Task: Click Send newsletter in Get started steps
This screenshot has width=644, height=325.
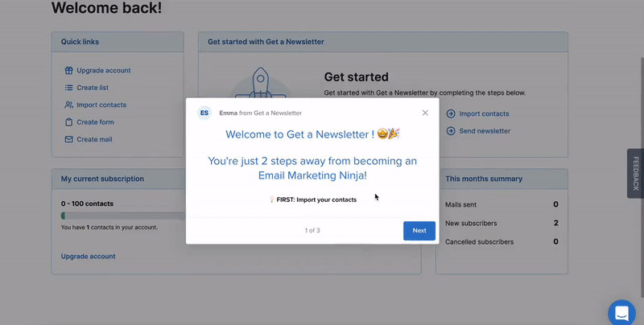Action: pos(485,131)
